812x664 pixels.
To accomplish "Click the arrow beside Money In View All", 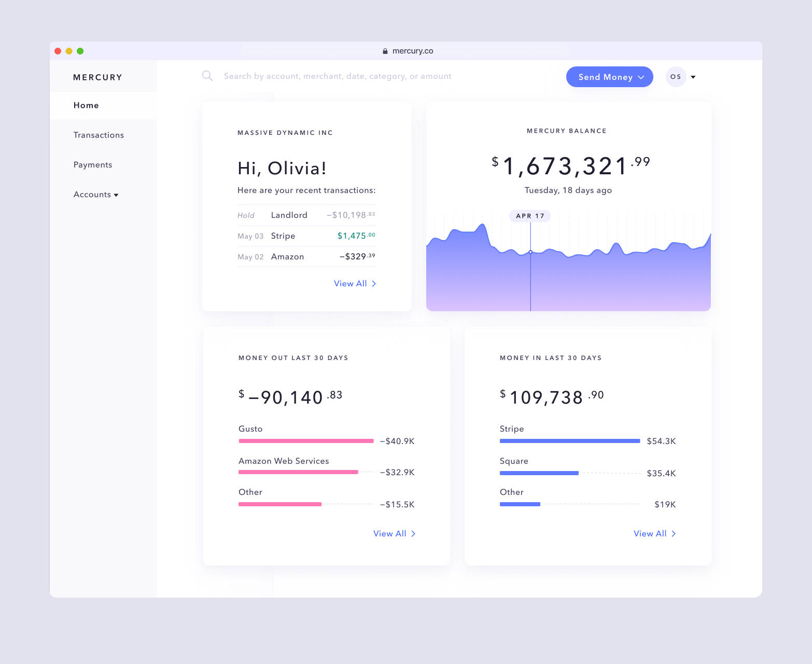I will (x=674, y=533).
